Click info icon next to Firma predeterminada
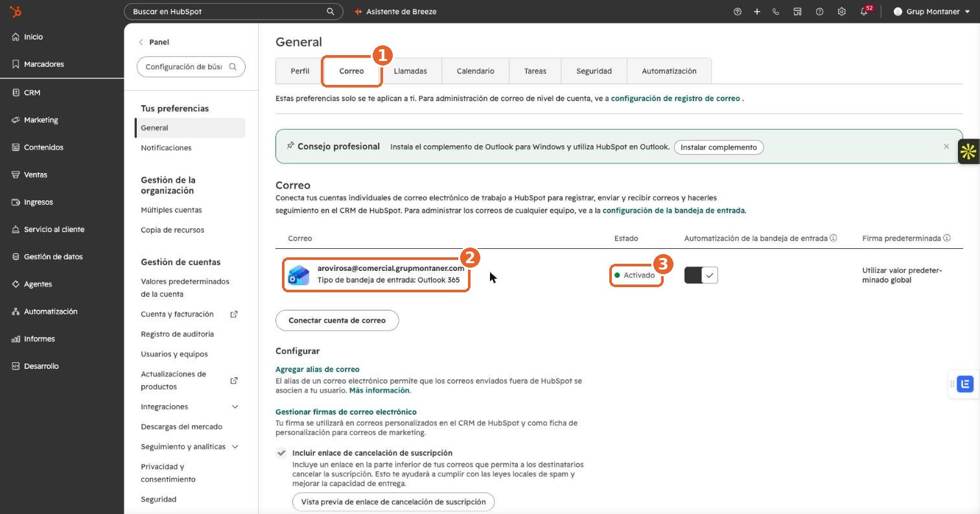 (x=947, y=238)
